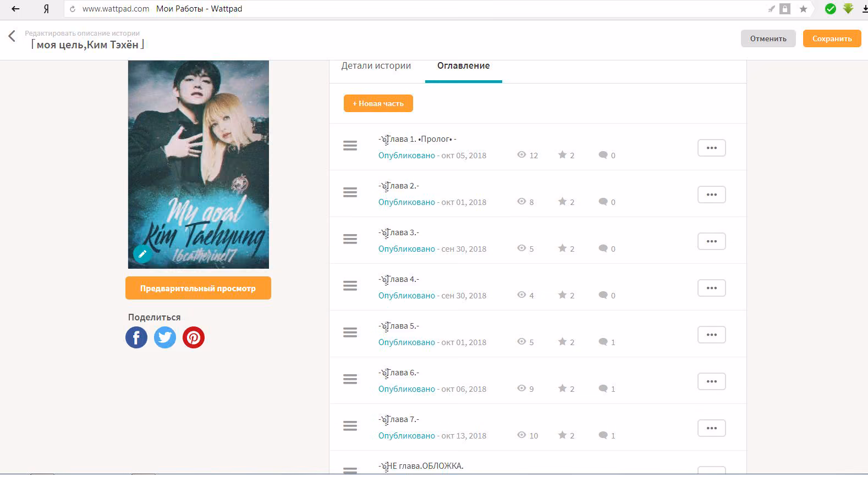Click the views eye icon for Глава 7
The width and height of the screenshot is (868, 477).
pos(521,435)
